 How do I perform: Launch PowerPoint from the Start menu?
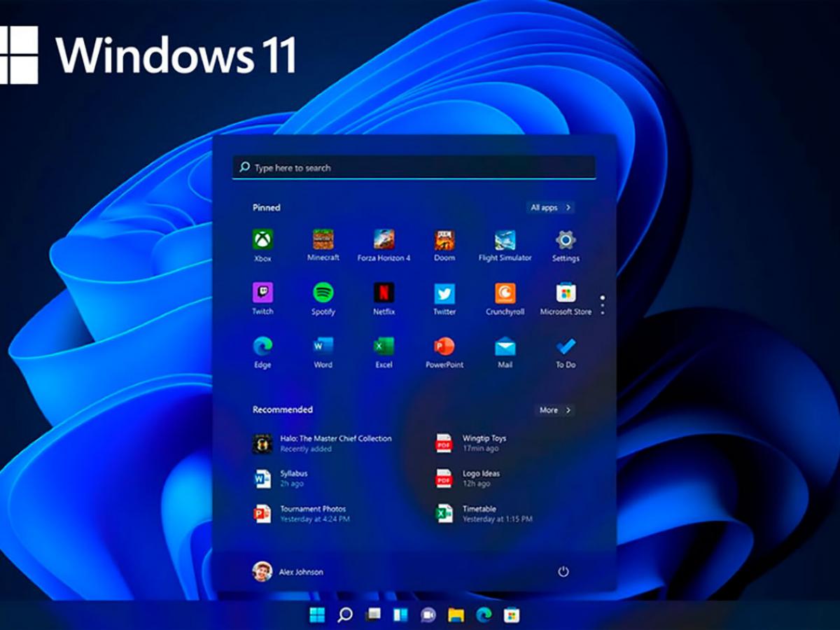click(444, 346)
